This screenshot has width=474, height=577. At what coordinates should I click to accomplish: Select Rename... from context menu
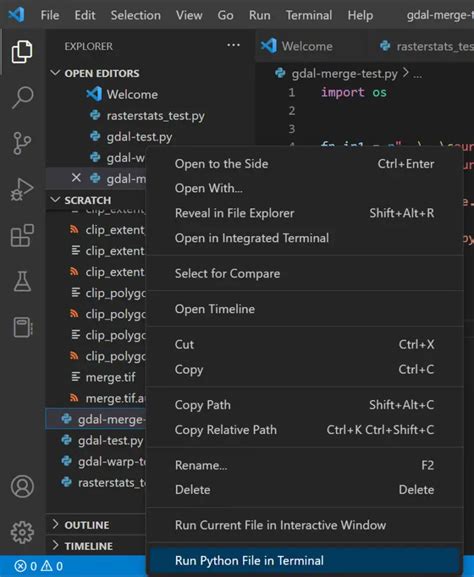coord(304,465)
